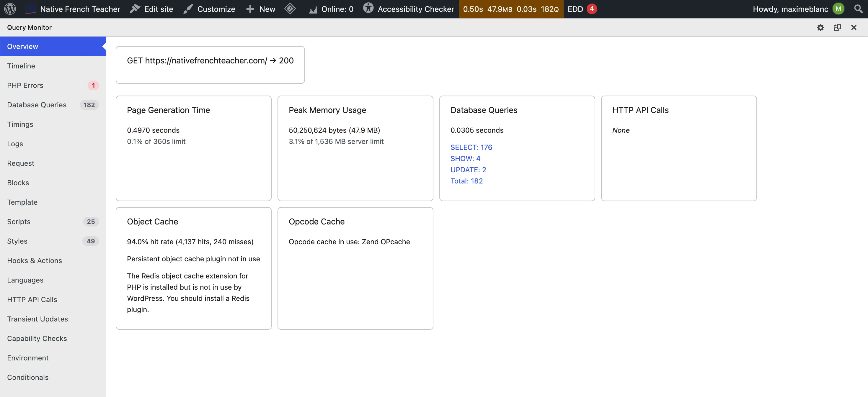Click the SELECT: 176 link
The width and height of the screenshot is (868, 397).
pyautogui.click(x=471, y=147)
